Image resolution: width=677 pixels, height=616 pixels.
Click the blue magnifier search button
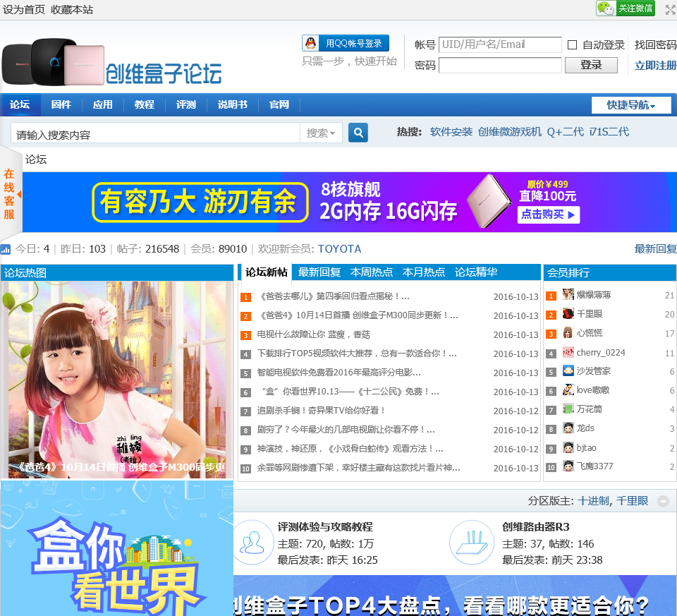tap(358, 133)
